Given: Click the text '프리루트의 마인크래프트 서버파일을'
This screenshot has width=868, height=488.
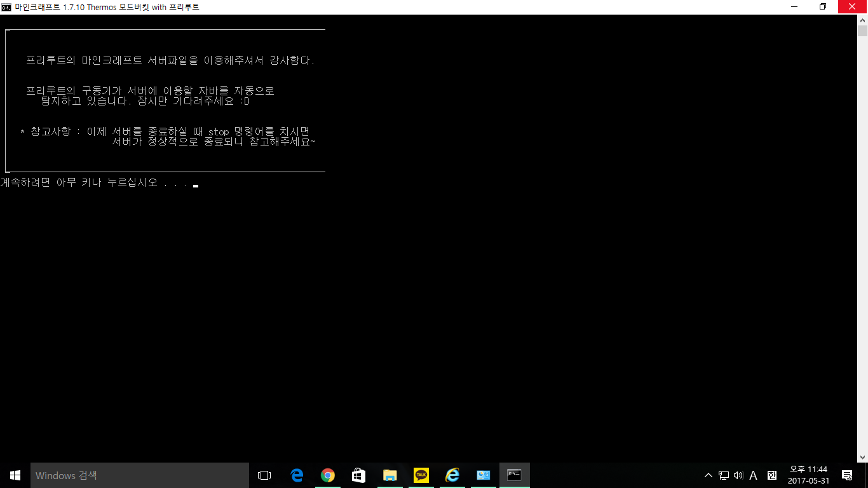Looking at the screenshot, I should (x=112, y=61).
